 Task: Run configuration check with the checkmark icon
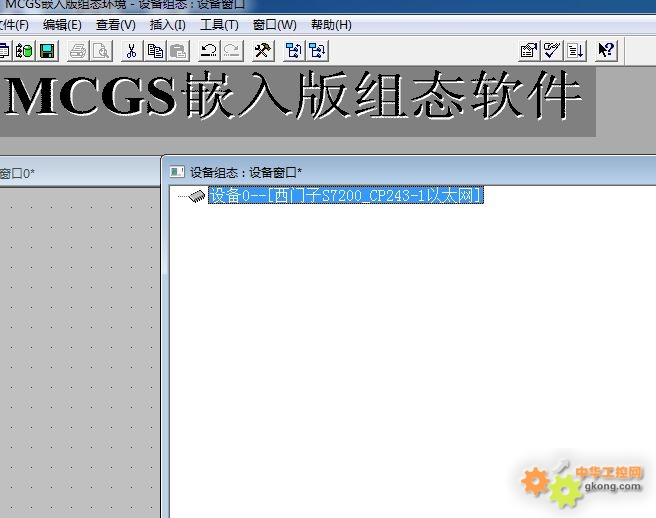[x=552, y=51]
